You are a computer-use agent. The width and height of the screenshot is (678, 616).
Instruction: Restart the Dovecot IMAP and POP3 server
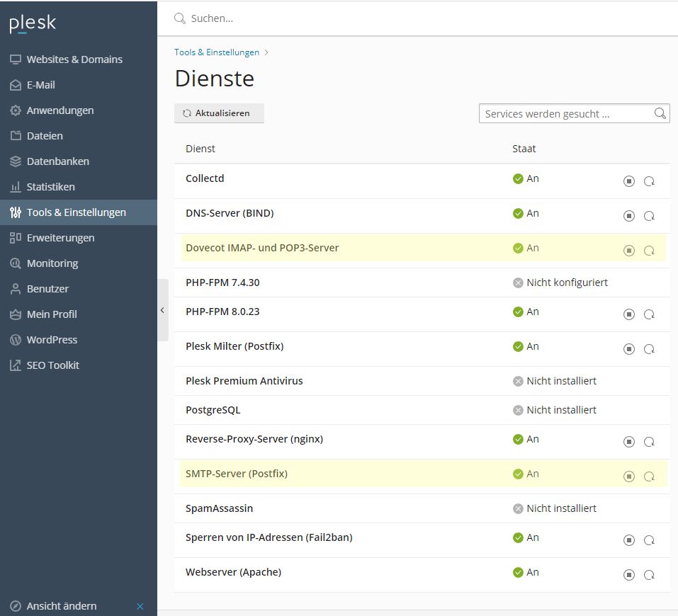pos(649,251)
